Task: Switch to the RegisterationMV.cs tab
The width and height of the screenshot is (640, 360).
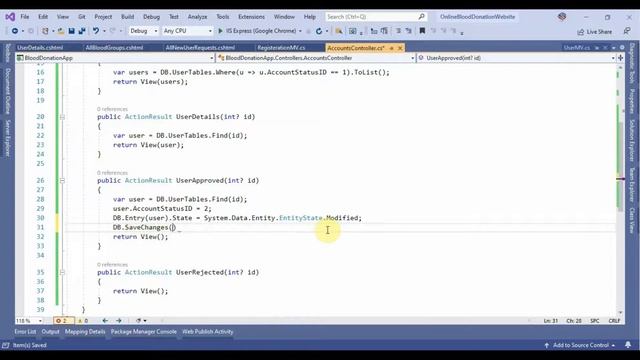Action: (281, 48)
